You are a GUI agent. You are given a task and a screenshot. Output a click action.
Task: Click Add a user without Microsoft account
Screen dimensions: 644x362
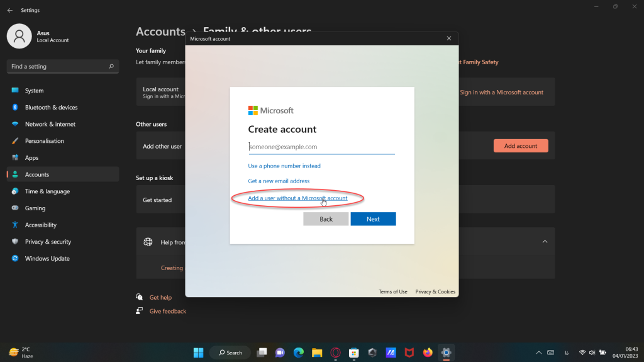[297, 198]
